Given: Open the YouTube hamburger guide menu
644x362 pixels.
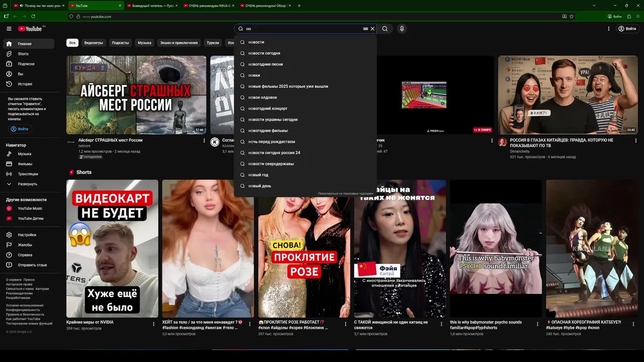Looking at the screenshot, I should pos(9,29).
